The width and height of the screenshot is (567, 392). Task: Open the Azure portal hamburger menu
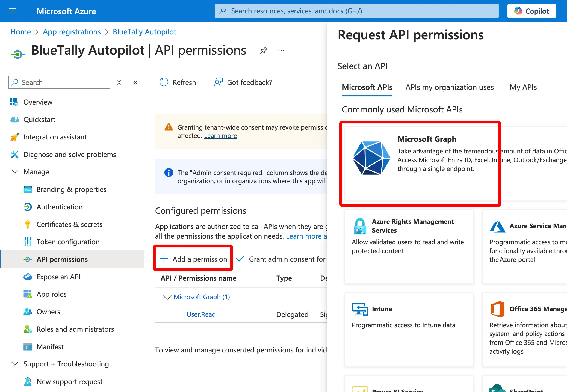[13, 11]
